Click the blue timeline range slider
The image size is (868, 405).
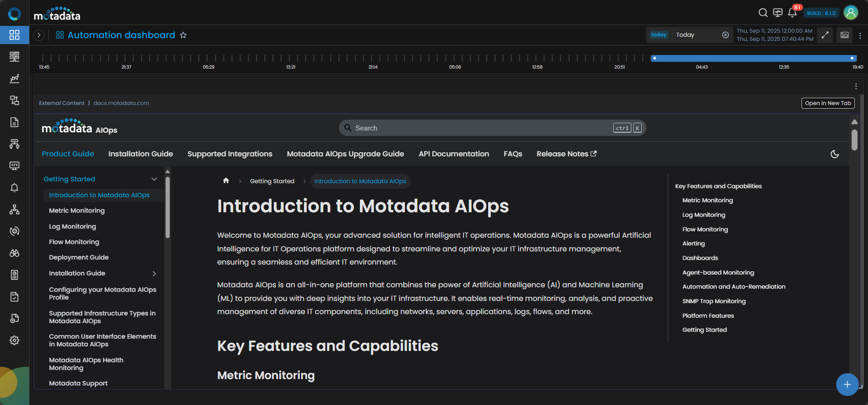[x=753, y=58]
